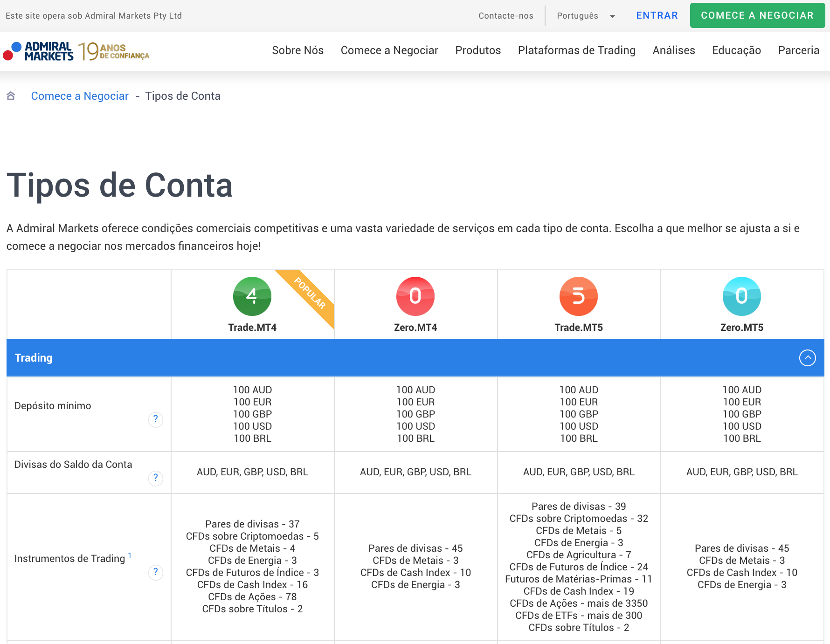830x644 pixels.
Task: Click the home breadcrumb icon
Action: (11, 96)
